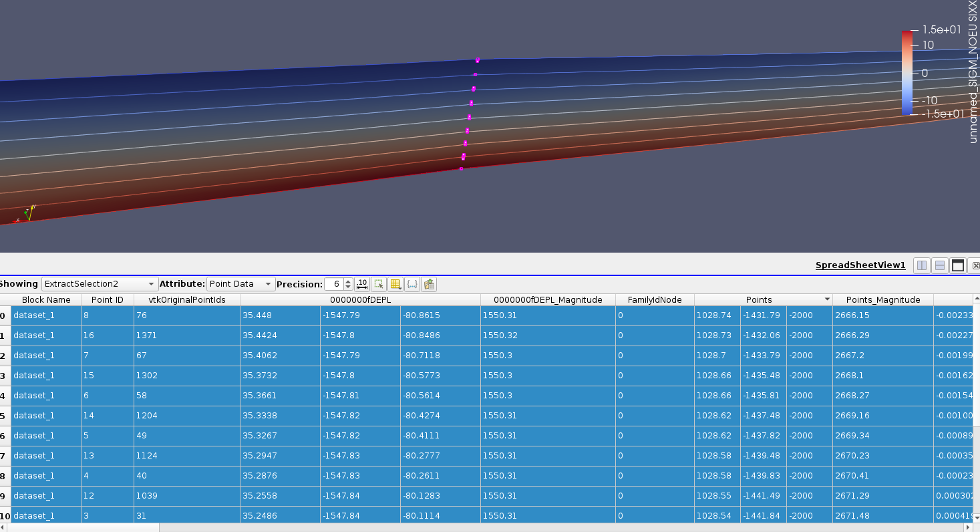The width and height of the screenshot is (980, 532).
Task: Increase the Precision value by one
Action: (348, 281)
